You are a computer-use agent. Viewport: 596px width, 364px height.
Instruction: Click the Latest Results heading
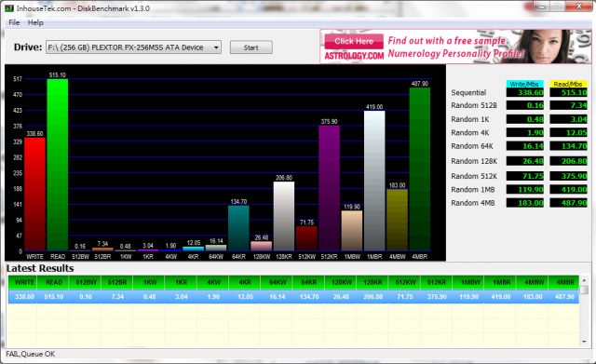40,268
